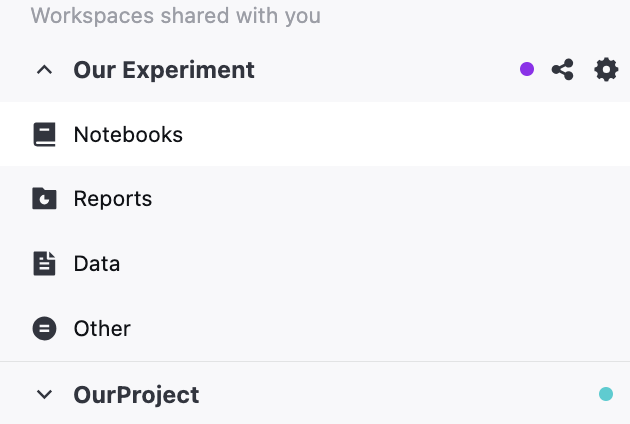Open Our Experiment settings gear
This screenshot has height=424, width=630.
tap(606, 70)
